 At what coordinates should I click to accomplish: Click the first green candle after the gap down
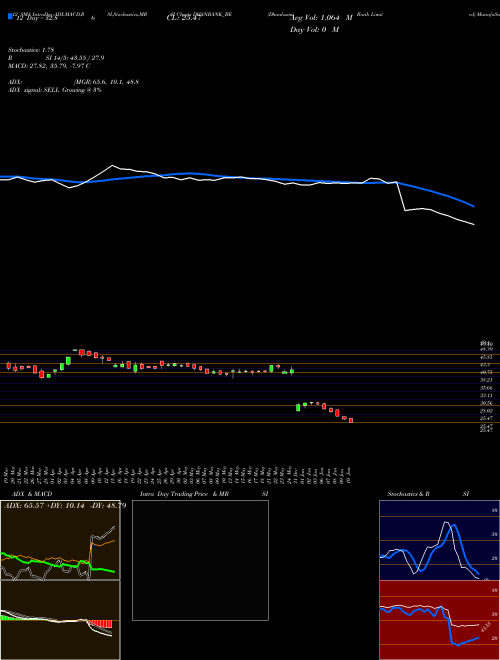[298, 407]
